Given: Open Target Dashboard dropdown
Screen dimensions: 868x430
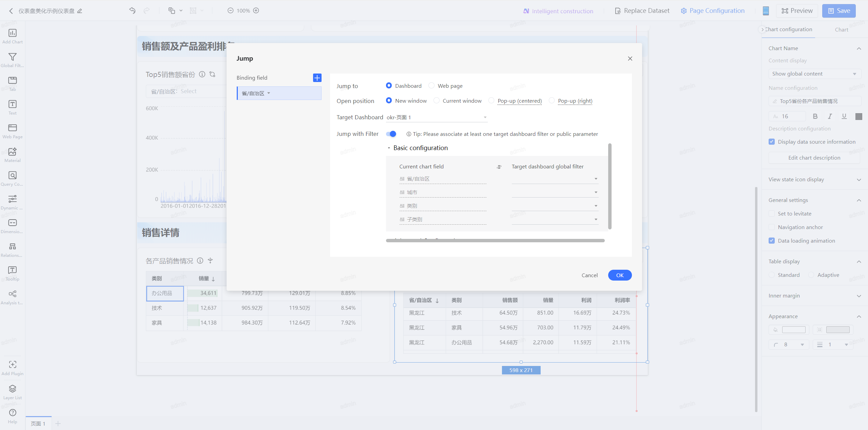Looking at the screenshot, I should (x=437, y=117).
